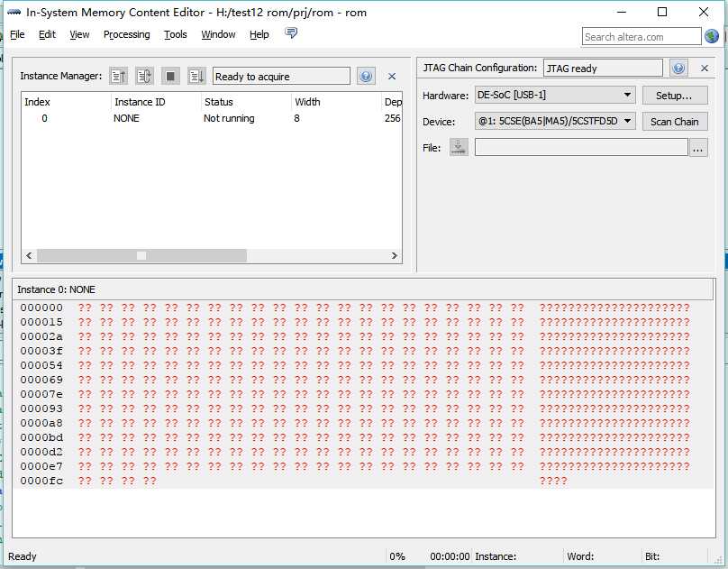728x569 pixels.
Task: Open the File menu
Action: point(17,34)
